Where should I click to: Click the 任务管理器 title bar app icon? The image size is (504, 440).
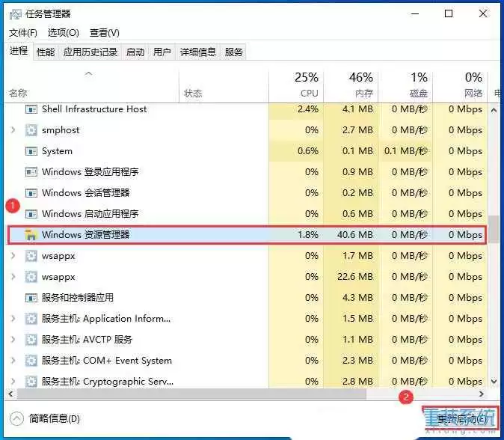point(15,13)
